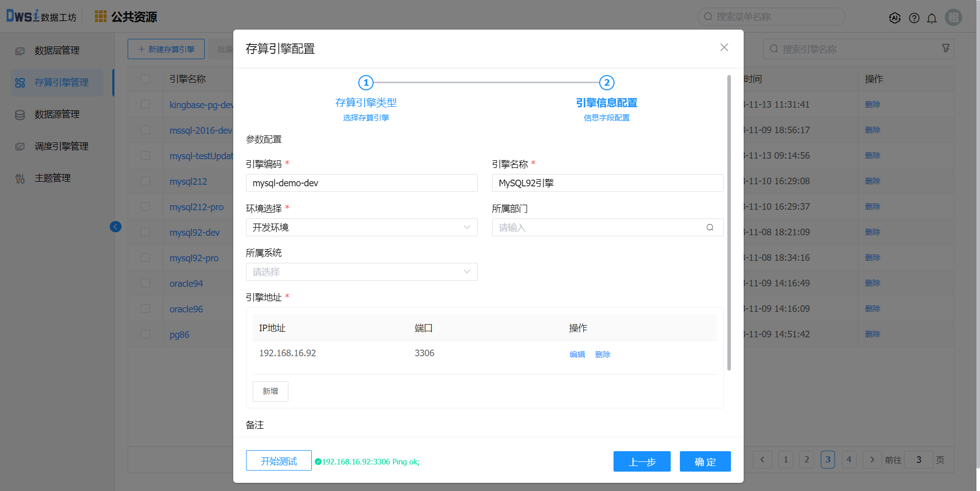Click 编辑 link for 192.168.16.92
This screenshot has width=980, height=491.
pyautogui.click(x=577, y=354)
